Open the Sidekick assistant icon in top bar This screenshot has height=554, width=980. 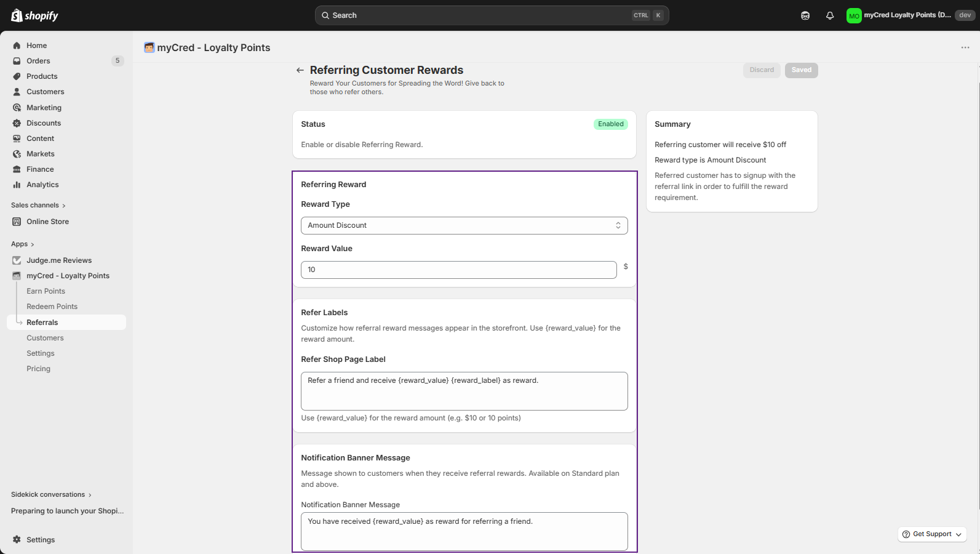click(805, 15)
